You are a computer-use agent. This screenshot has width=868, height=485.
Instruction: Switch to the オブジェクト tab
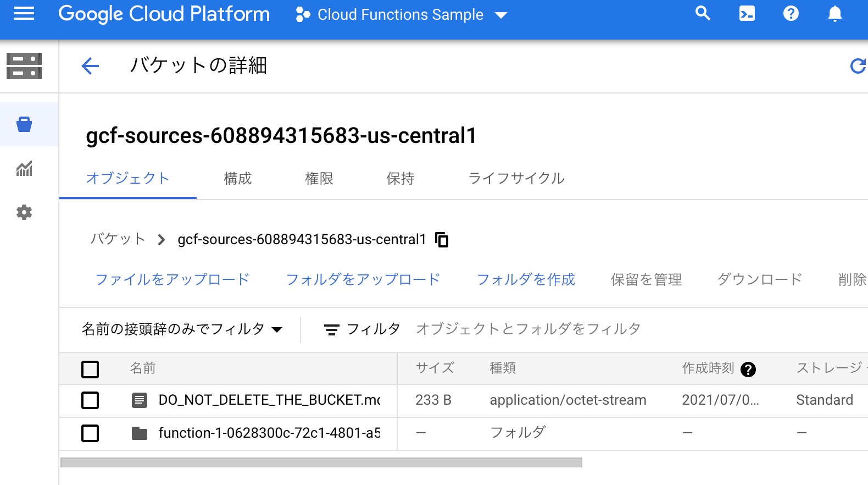tap(128, 178)
